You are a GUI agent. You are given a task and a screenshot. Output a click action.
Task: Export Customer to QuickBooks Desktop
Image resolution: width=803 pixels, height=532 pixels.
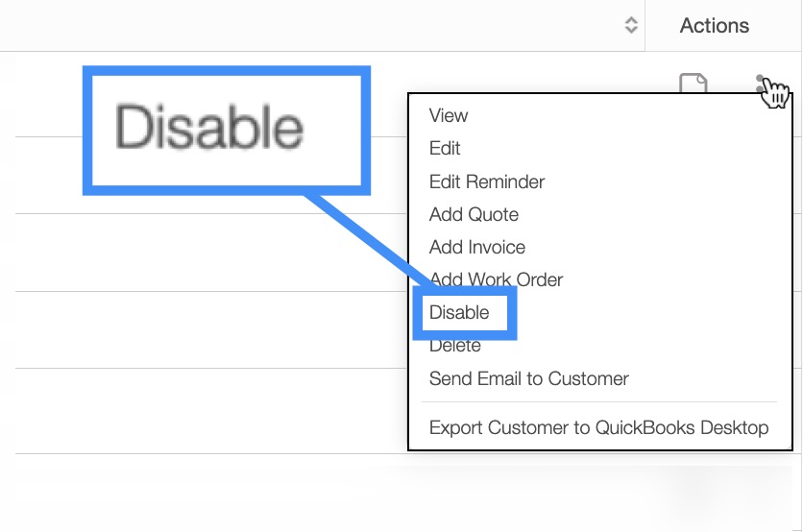[599, 428]
